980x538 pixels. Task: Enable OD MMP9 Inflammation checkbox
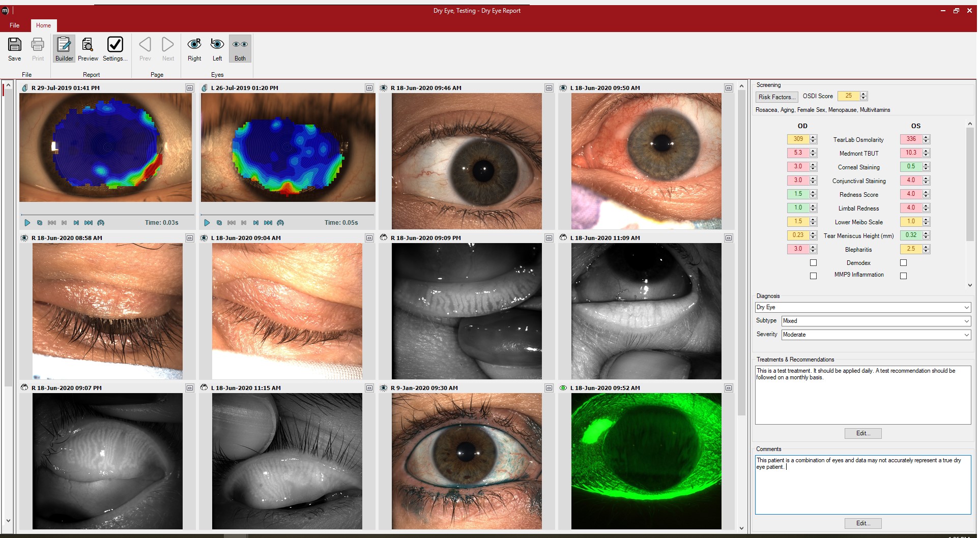tap(813, 276)
